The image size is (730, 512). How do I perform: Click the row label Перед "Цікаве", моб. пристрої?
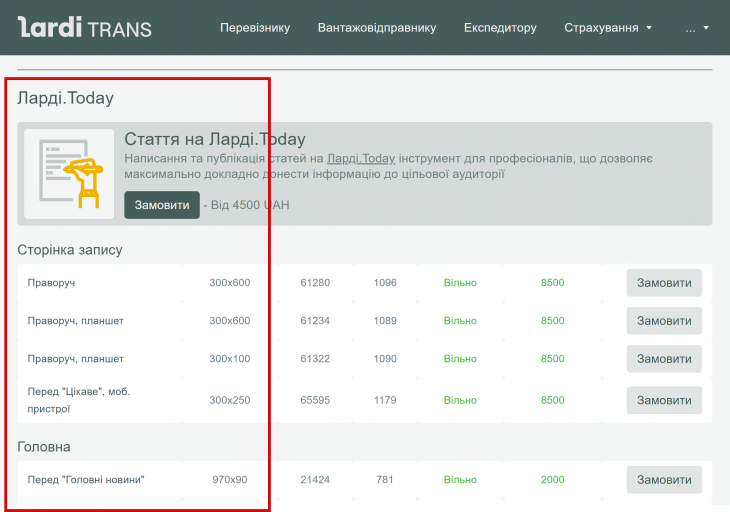pyautogui.click(x=79, y=400)
